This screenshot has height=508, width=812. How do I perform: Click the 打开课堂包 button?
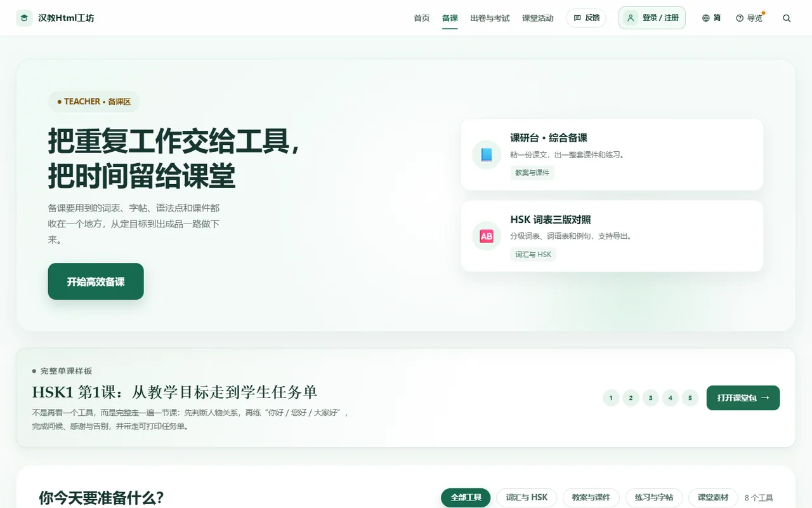(743, 398)
